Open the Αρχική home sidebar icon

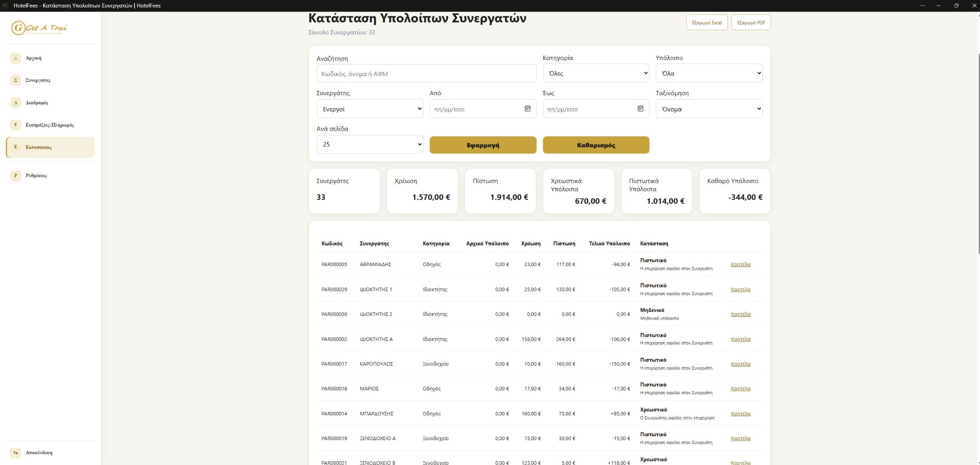point(15,58)
